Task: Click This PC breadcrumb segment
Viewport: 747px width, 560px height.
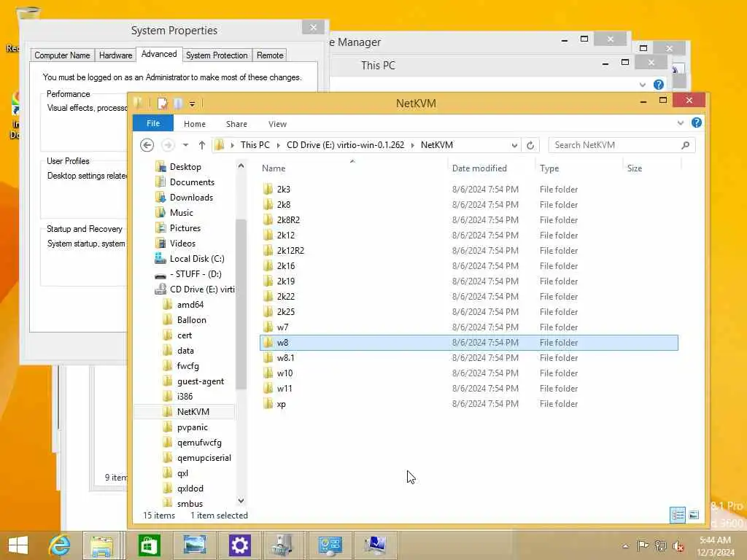Action: tap(255, 145)
